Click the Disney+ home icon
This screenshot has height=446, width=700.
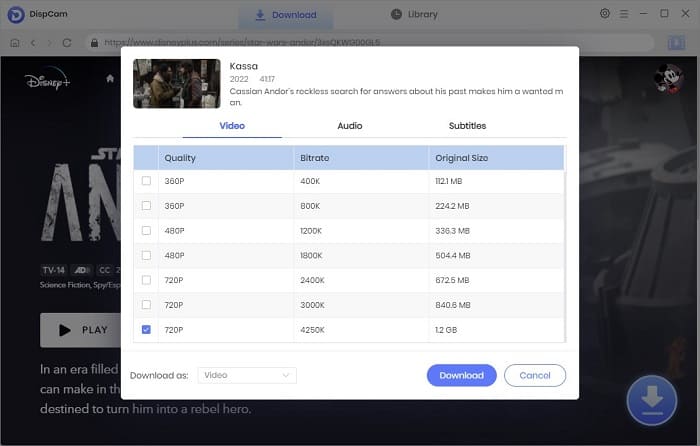110,79
